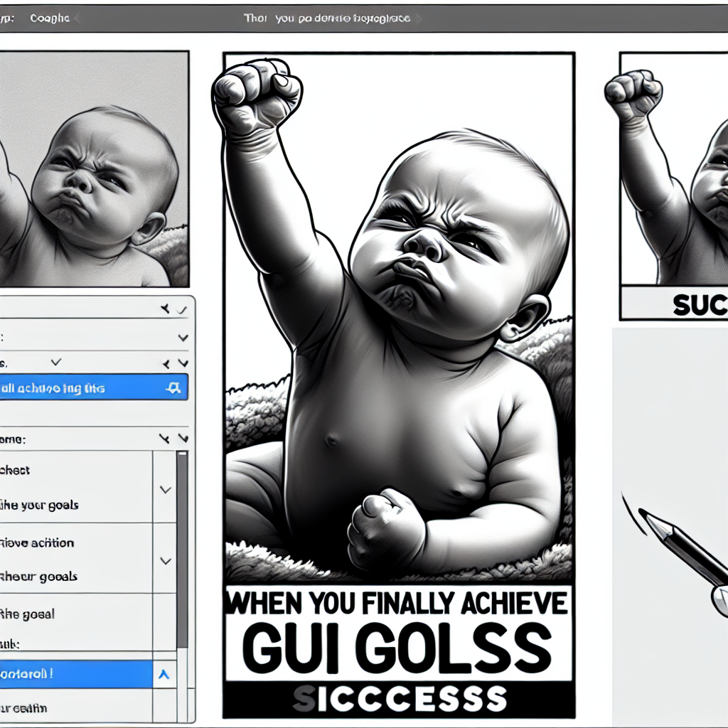Screen dimensions: 728x728
Task: Click the back arrow icon in the 'ome:' row
Action: click(x=164, y=438)
